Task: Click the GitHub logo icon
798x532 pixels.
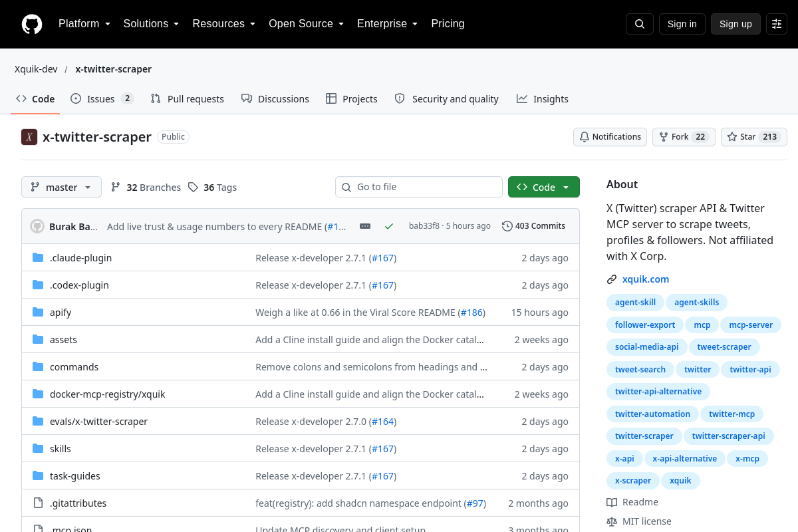Action: click(x=32, y=24)
